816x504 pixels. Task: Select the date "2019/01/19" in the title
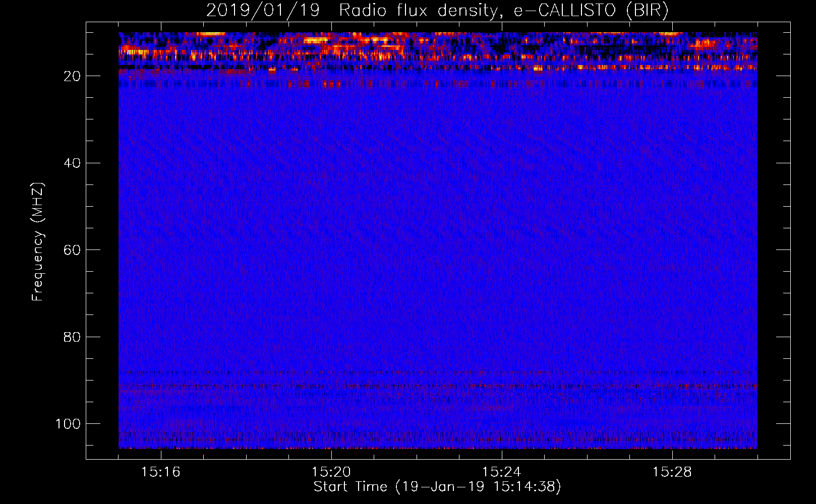coord(263,11)
